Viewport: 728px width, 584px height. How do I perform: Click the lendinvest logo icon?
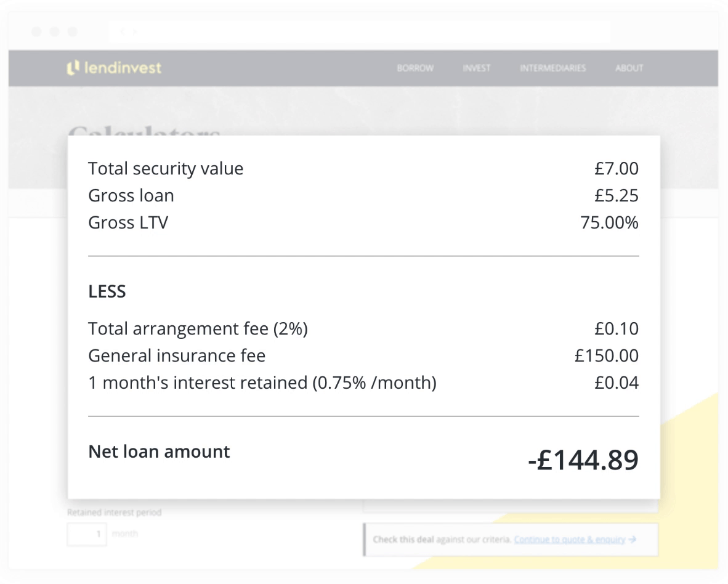(73, 68)
